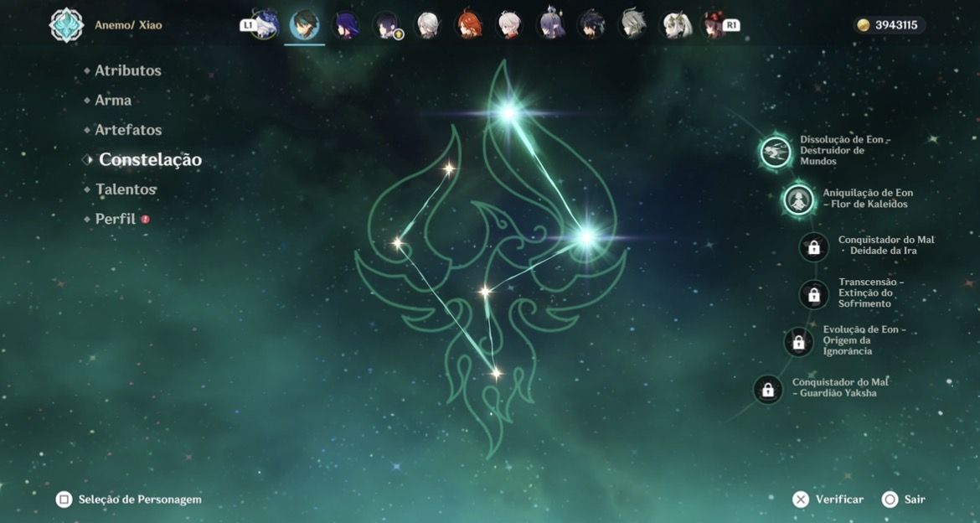Click the L1 previous-character tag
The height and width of the screenshot is (523, 980).
[249, 25]
